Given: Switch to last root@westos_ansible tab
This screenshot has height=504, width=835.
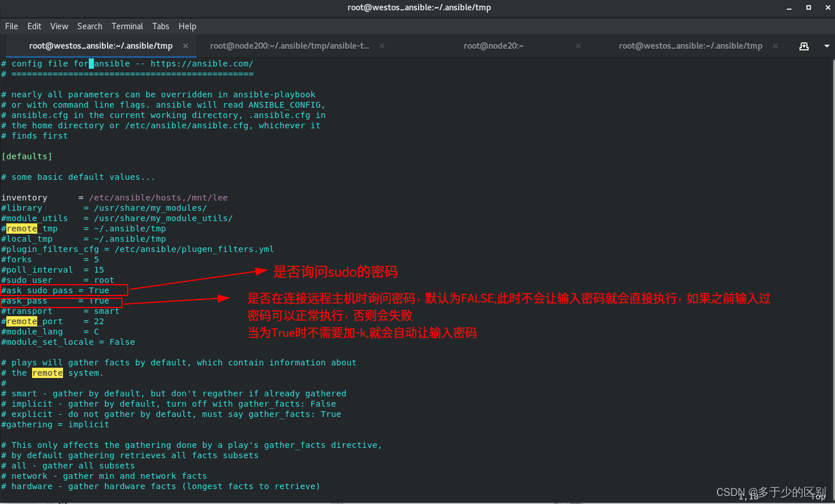Looking at the screenshot, I should tap(691, 46).
